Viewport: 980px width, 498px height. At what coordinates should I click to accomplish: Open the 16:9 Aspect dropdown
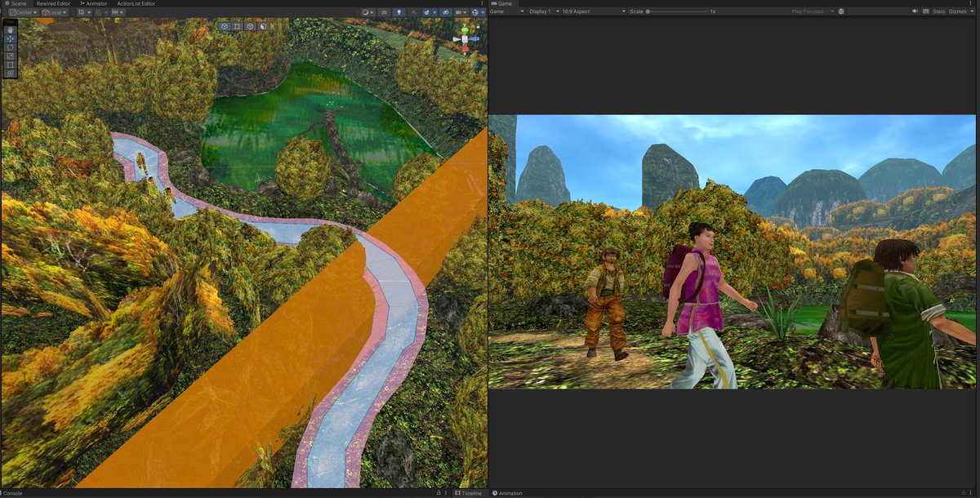pos(594,11)
